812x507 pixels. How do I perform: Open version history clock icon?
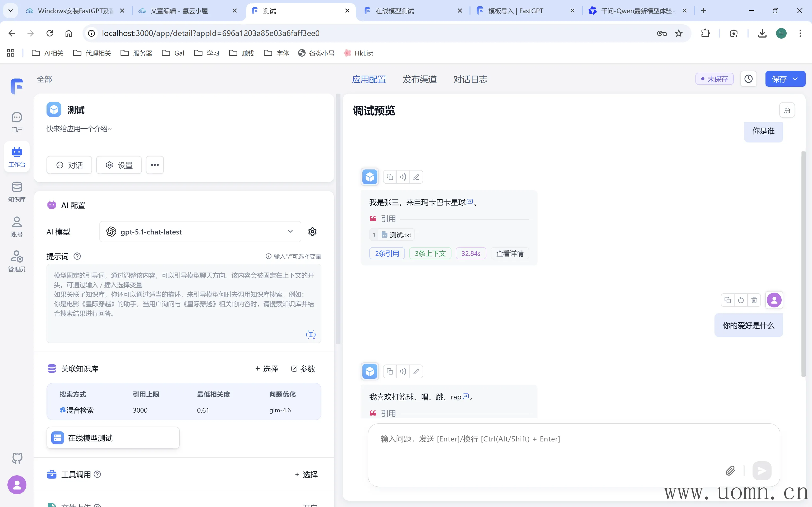pyautogui.click(x=748, y=79)
